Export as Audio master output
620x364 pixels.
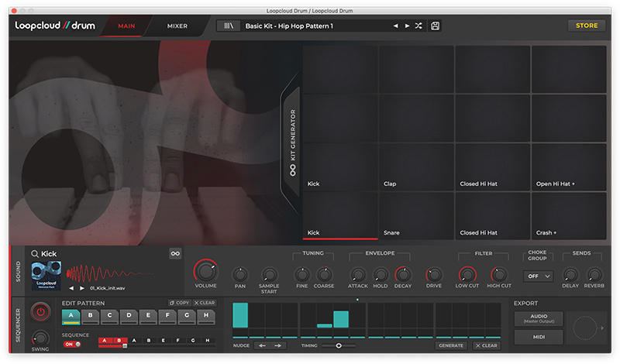coord(539,318)
